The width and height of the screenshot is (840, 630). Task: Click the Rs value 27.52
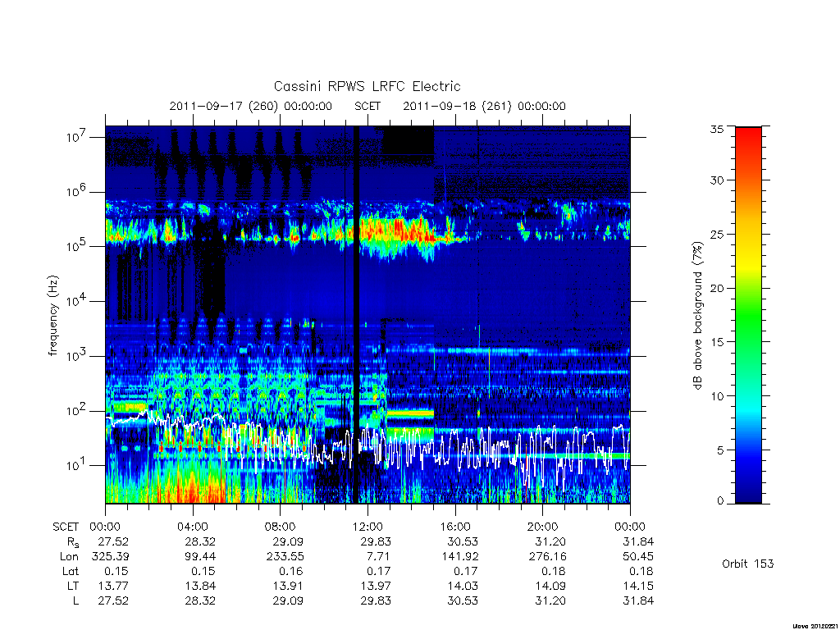click(x=113, y=541)
